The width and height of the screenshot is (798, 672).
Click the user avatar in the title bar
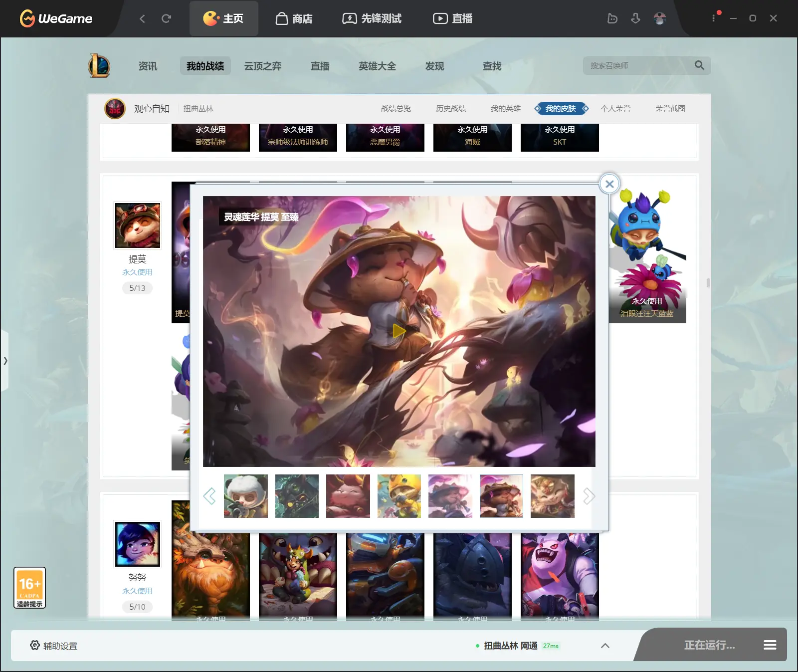(660, 18)
